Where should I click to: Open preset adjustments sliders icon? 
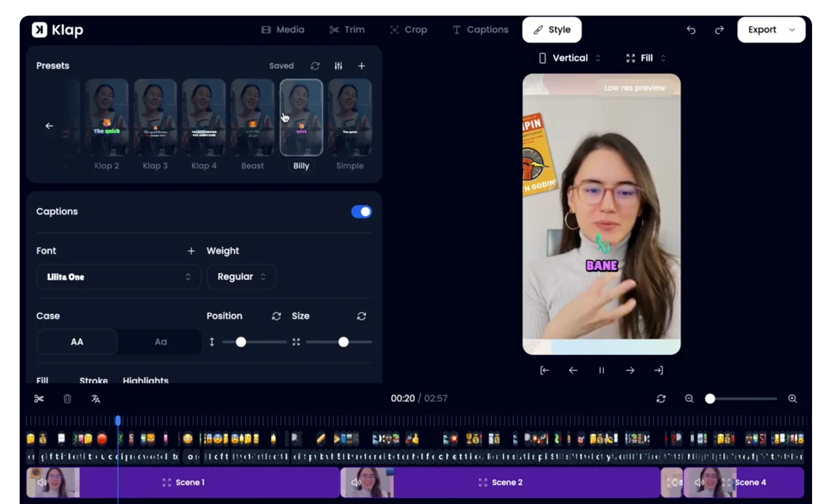tap(338, 66)
